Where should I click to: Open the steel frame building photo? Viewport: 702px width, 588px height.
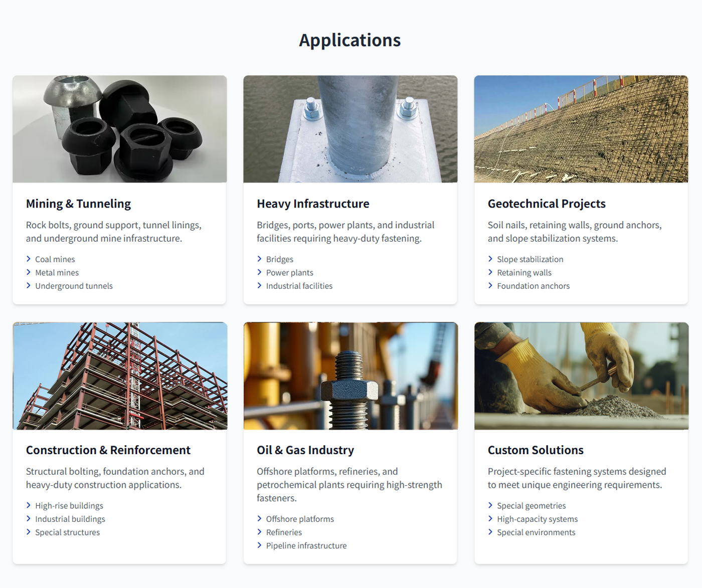tap(120, 375)
